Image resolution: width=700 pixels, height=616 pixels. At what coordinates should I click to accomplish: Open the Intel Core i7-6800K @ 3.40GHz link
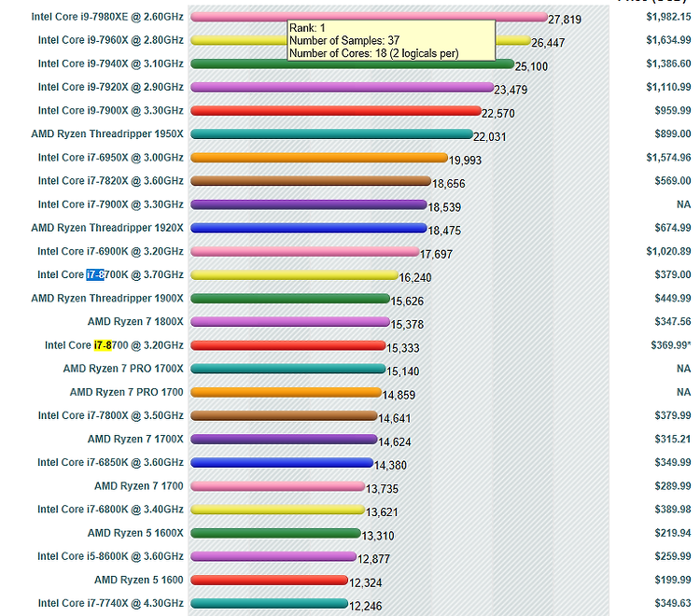point(110,510)
